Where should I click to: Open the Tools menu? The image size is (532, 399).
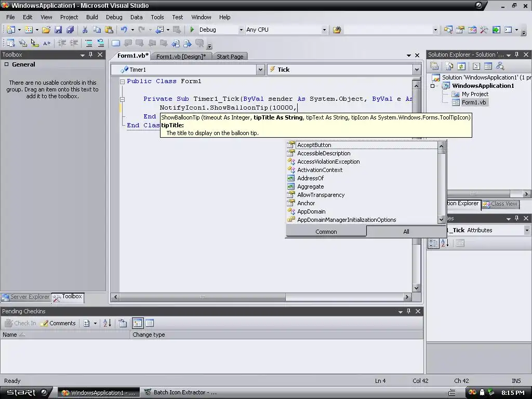[x=157, y=17]
